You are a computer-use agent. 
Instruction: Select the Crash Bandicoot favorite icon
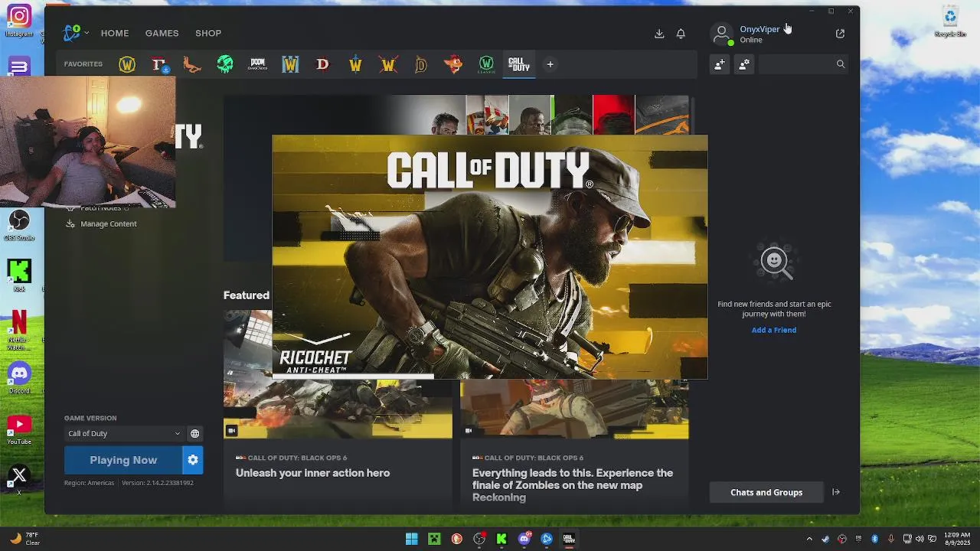pos(453,64)
